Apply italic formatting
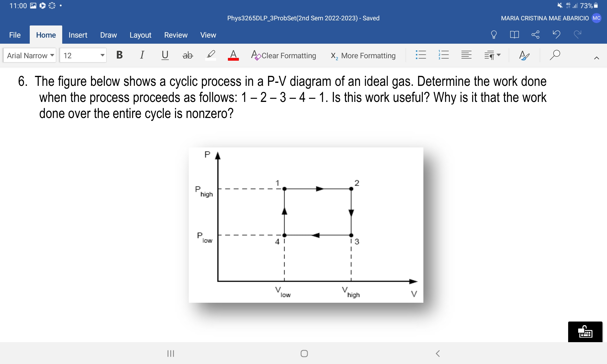This screenshot has height=364, width=607. tap(142, 55)
